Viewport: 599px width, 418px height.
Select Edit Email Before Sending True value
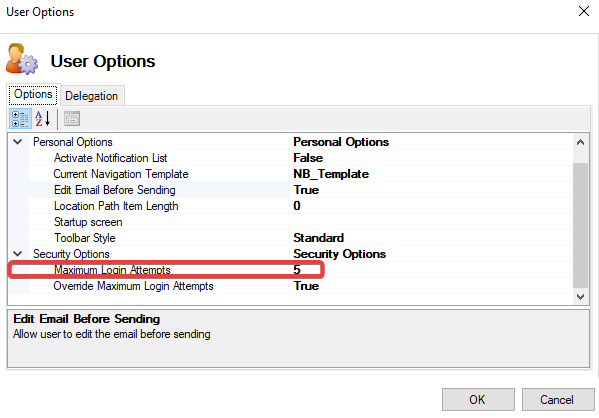[x=431, y=190]
